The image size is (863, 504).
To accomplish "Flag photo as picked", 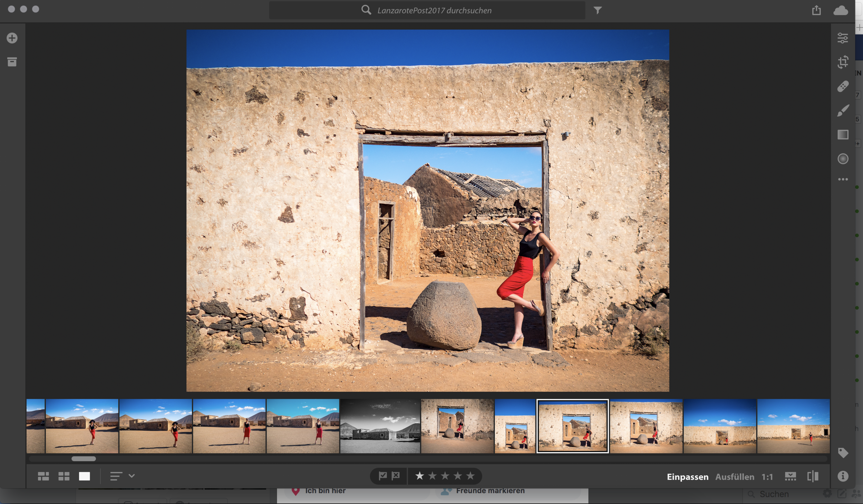I will [382, 476].
